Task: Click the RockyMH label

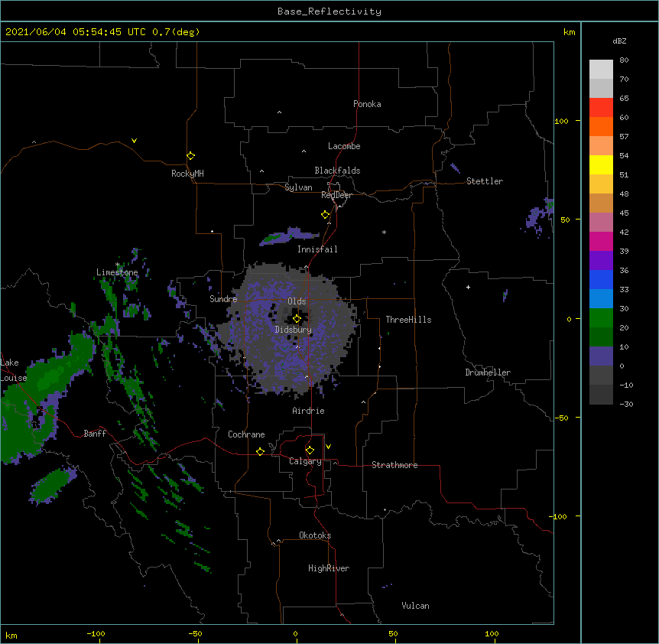Action: pos(187,174)
